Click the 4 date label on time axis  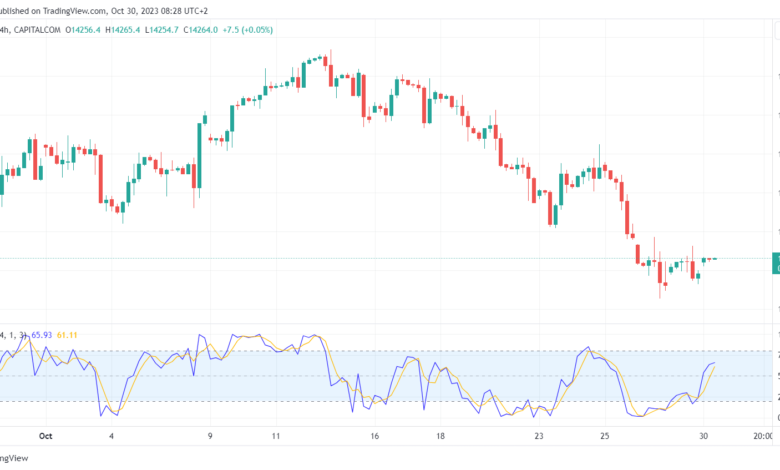point(111,436)
